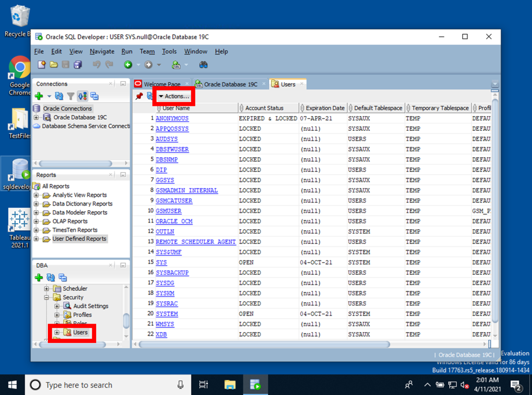Open the Forward history dropdown arrow
Image resolution: width=532 pixels, height=395 pixels.
click(158, 65)
